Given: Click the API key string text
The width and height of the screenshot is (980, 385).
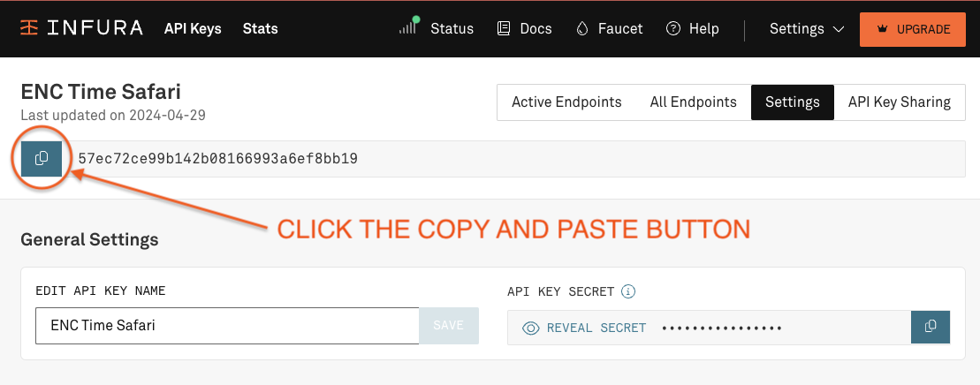Looking at the screenshot, I should 217,159.
